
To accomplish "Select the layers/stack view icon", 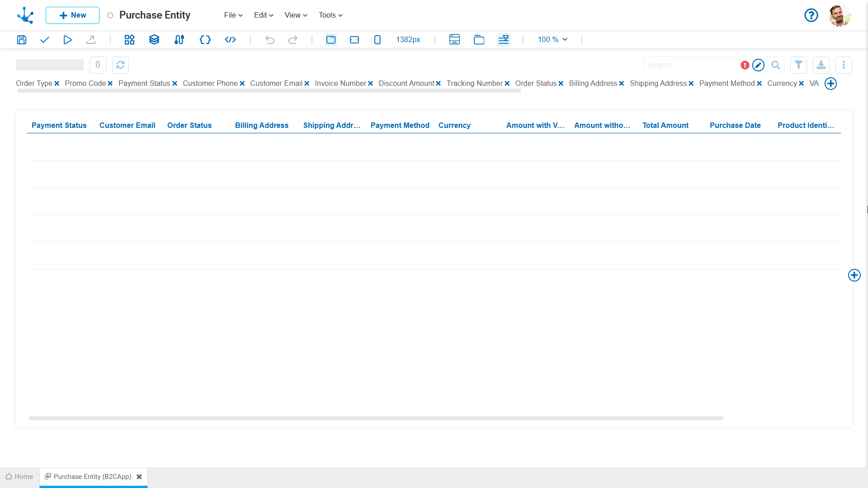I will point(154,39).
